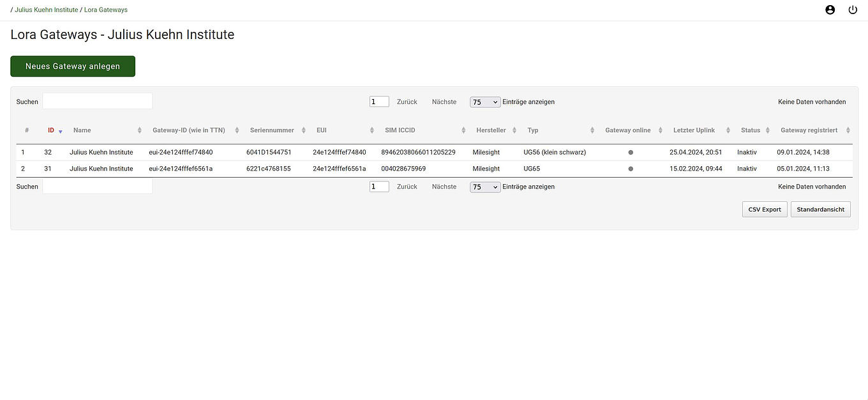868x400 pixels.
Task: Open the user account icon
Action: point(830,10)
